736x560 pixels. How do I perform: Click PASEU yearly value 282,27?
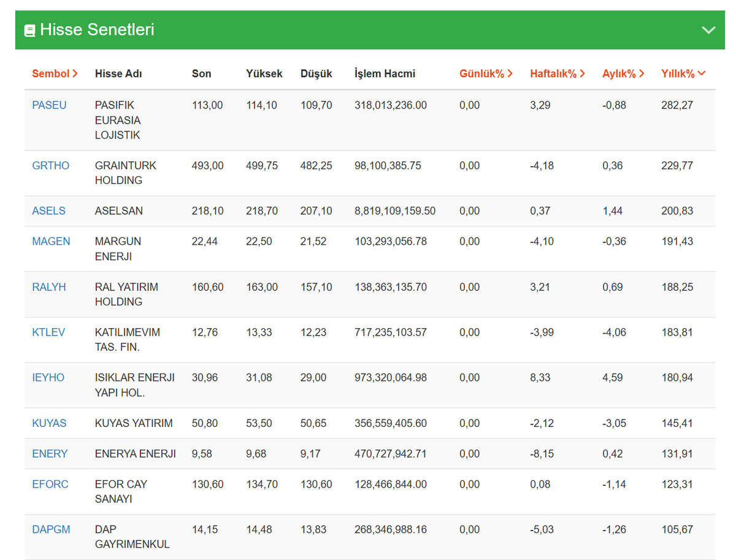(677, 105)
